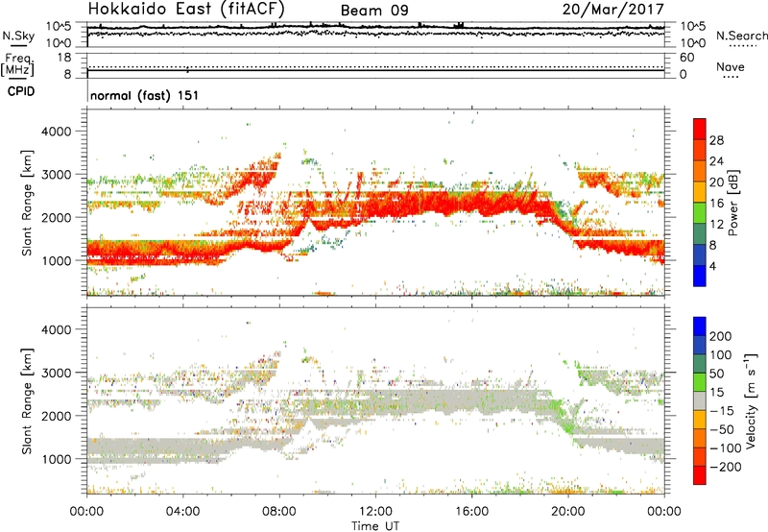
Task: Click the "4000" tick of the power panel
Action: [57, 132]
